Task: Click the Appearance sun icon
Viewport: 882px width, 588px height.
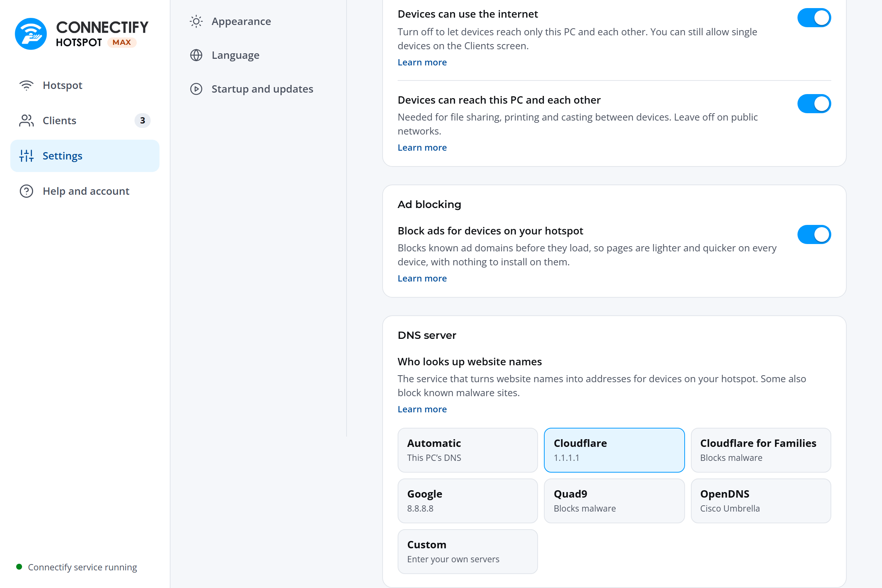Action: [x=196, y=21]
